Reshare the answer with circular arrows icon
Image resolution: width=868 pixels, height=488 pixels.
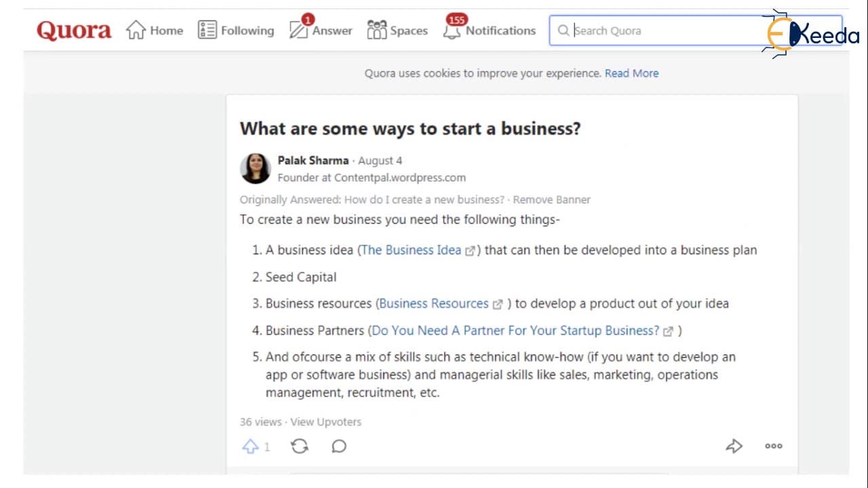click(x=299, y=446)
